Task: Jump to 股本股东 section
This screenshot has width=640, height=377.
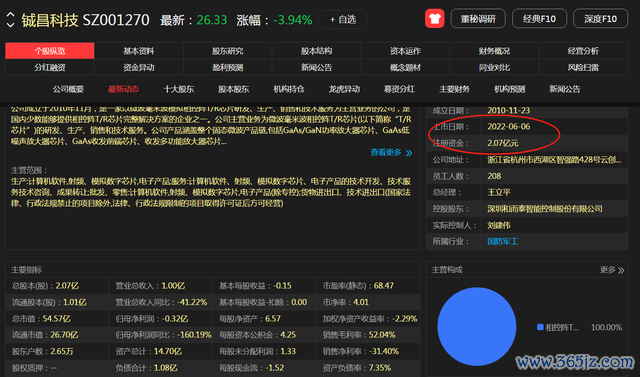Action: coord(233,89)
